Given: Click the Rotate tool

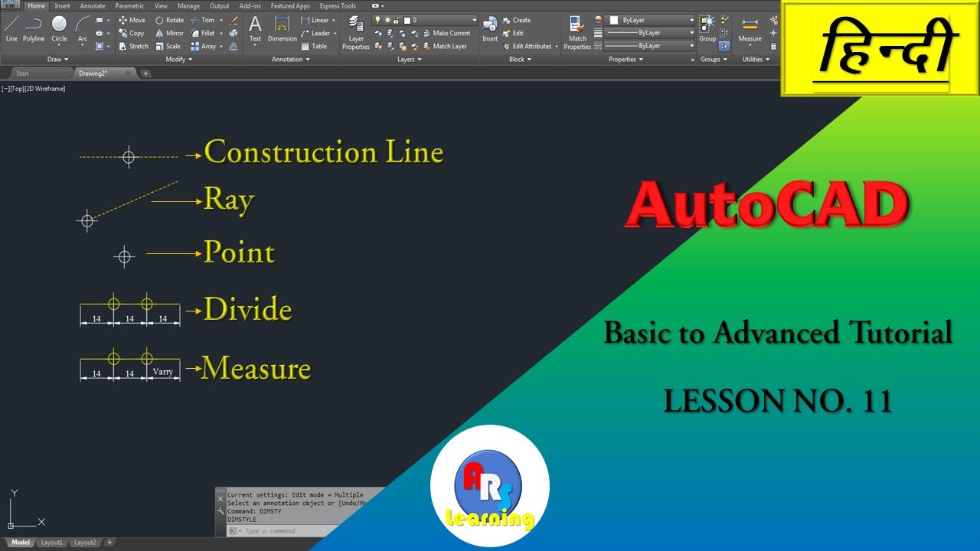Looking at the screenshot, I should coord(169,21).
